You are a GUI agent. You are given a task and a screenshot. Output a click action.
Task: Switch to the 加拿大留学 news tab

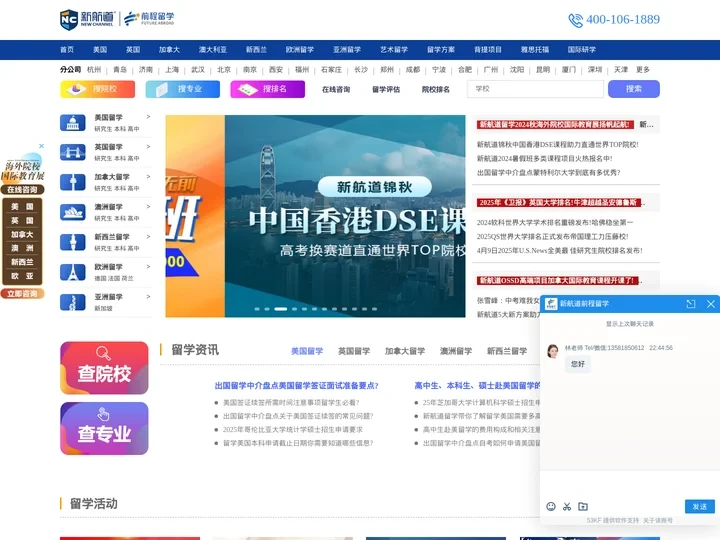(405, 351)
